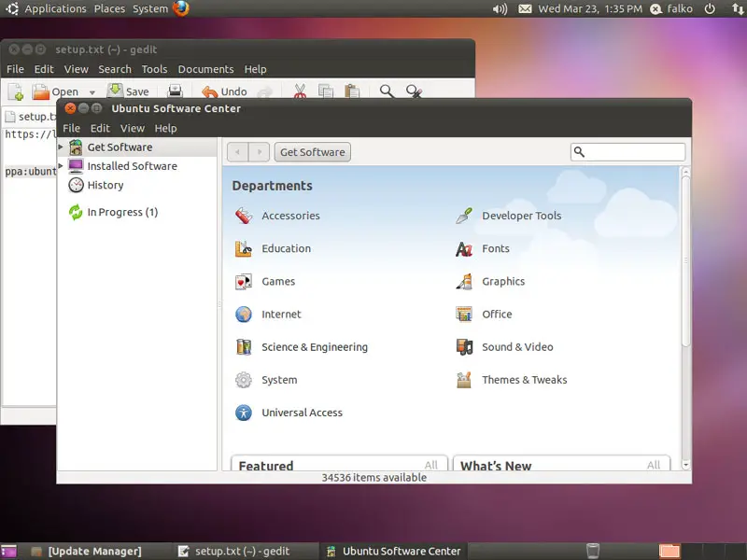Click the copy icon in gedit toolbar
The image size is (747, 560).
(326, 91)
